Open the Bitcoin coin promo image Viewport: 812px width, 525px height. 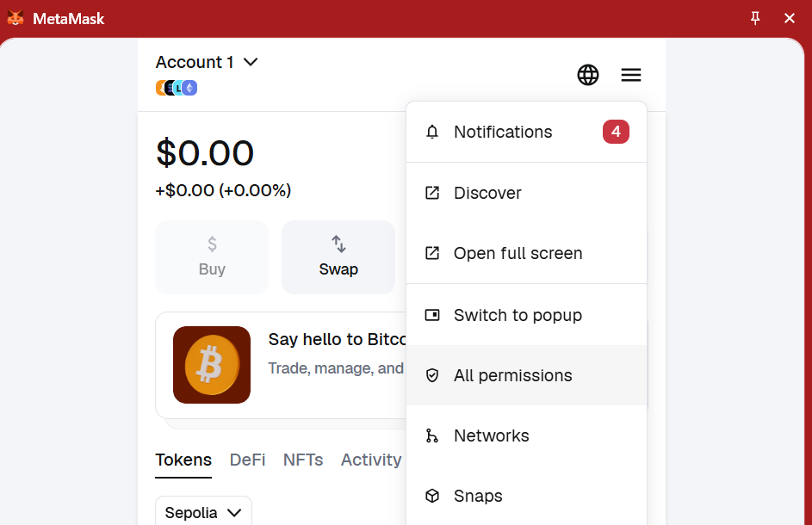[212, 365]
